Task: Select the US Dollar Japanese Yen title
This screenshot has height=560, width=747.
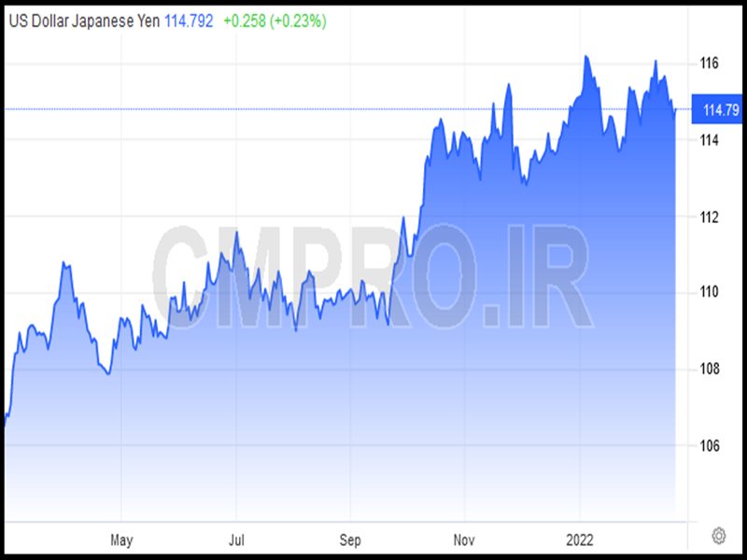Action: click(84, 21)
